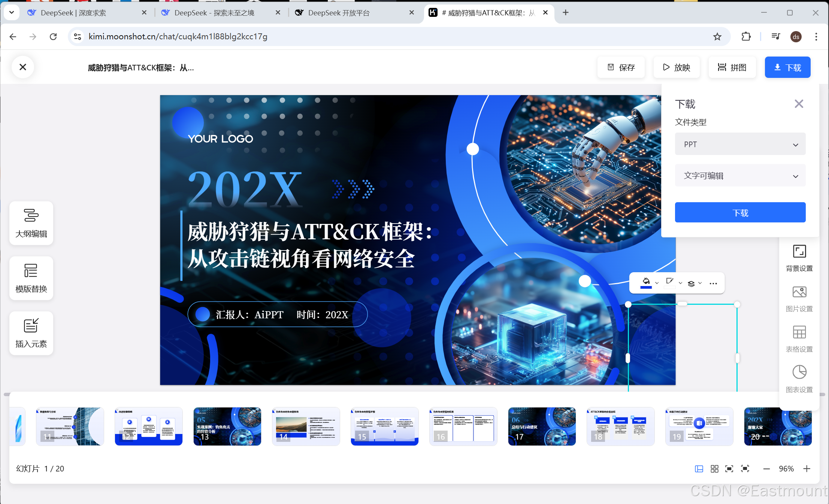Open the 插入元素 insert element tool
This screenshot has width=829, height=504.
pyautogui.click(x=31, y=333)
